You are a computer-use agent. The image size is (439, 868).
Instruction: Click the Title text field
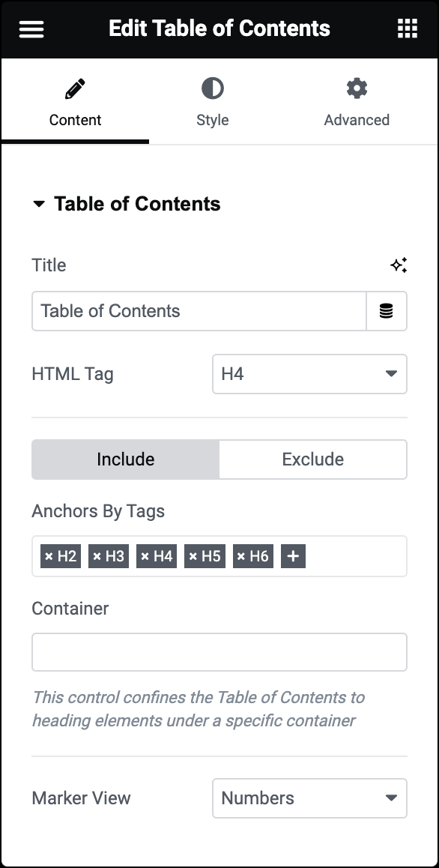(x=199, y=311)
